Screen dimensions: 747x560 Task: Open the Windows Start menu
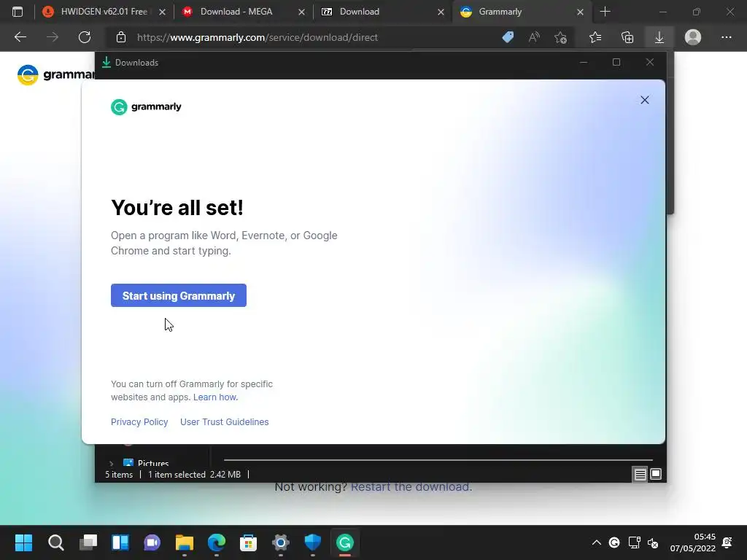(x=23, y=542)
